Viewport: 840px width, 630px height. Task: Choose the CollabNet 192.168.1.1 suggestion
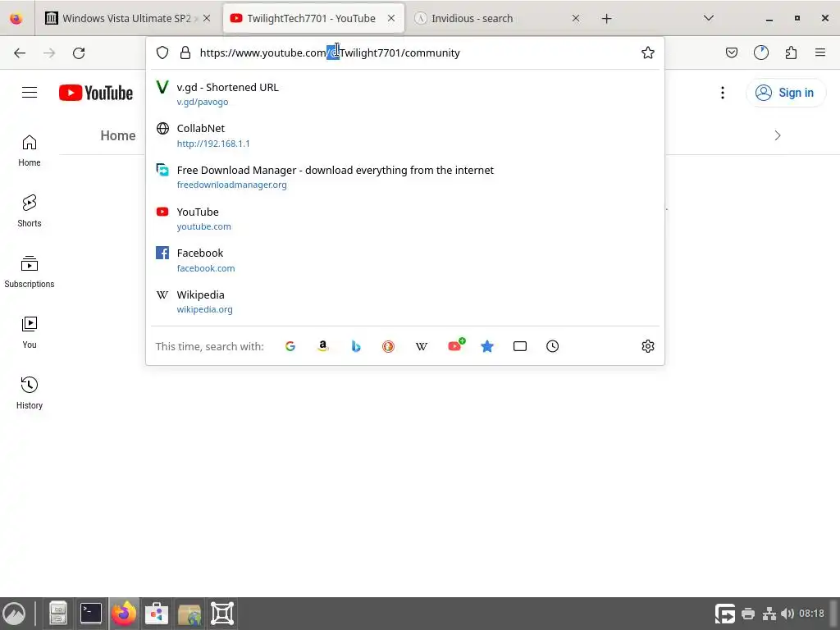click(405, 135)
